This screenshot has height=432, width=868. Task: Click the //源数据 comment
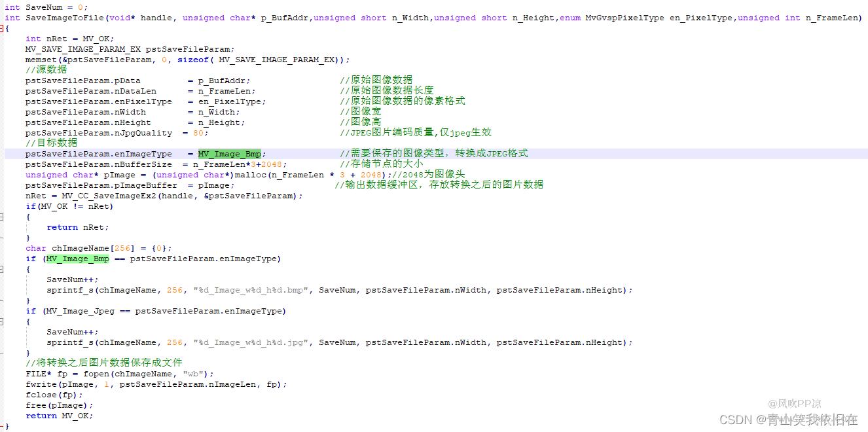46,69
